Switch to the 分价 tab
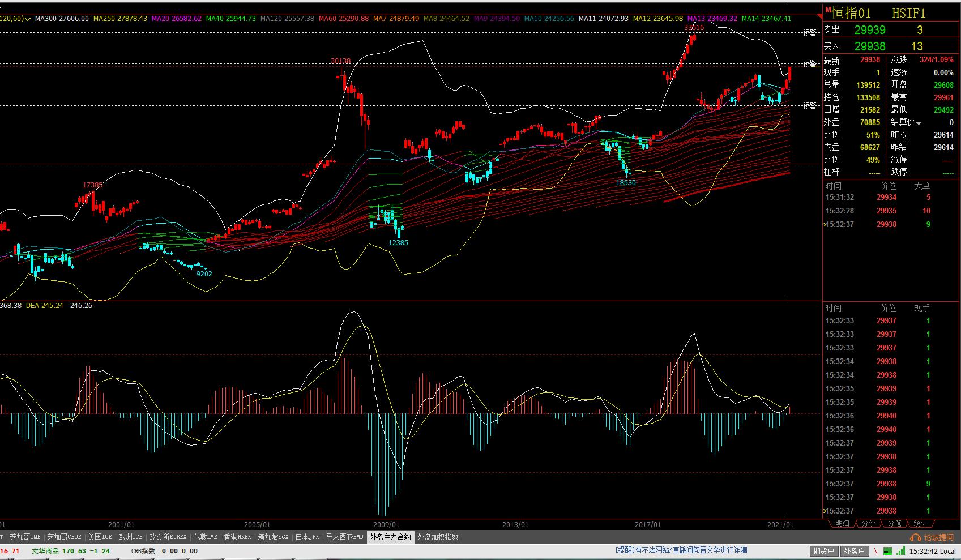Image resolution: width=961 pixels, height=560 pixels. click(868, 524)
